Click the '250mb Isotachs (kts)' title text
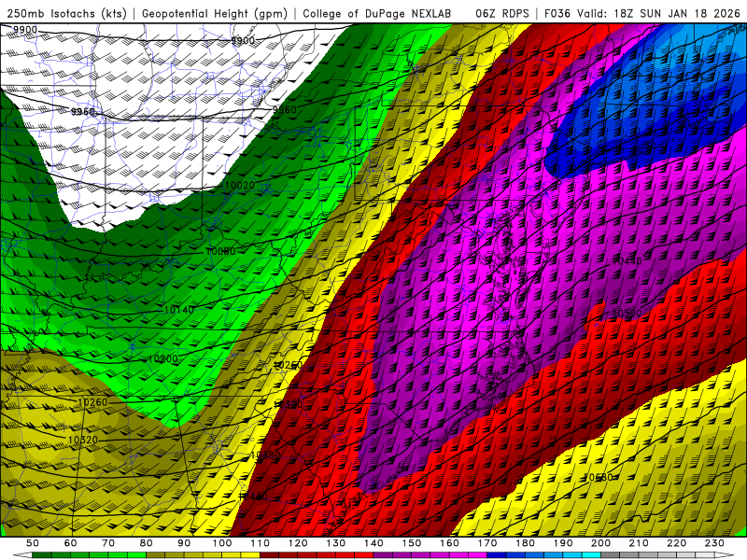This screenshot has height=560, width=747. 66,13
